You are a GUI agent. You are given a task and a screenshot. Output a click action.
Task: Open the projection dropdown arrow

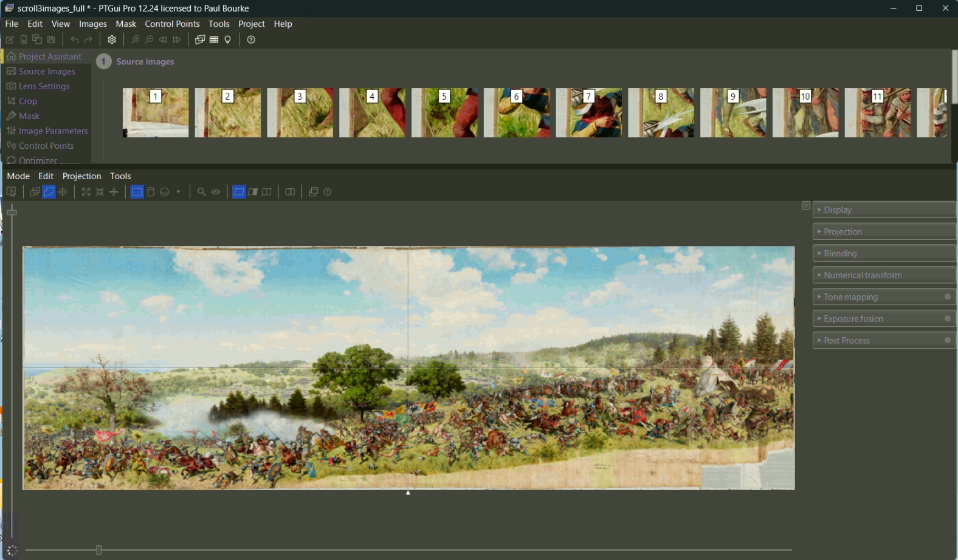click(178, 192)
